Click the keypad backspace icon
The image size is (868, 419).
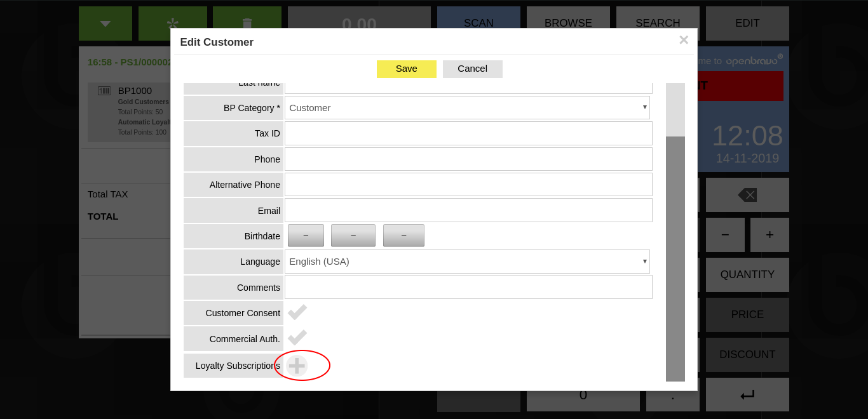(747, 195)
